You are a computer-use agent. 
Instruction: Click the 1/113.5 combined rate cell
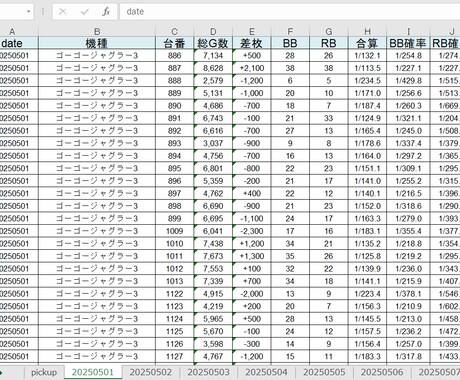pos(367,68)
